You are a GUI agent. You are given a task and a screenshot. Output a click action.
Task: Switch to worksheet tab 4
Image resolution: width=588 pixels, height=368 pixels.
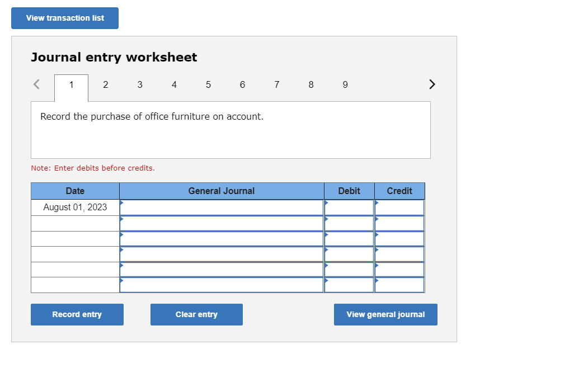(x=174, y=84)
